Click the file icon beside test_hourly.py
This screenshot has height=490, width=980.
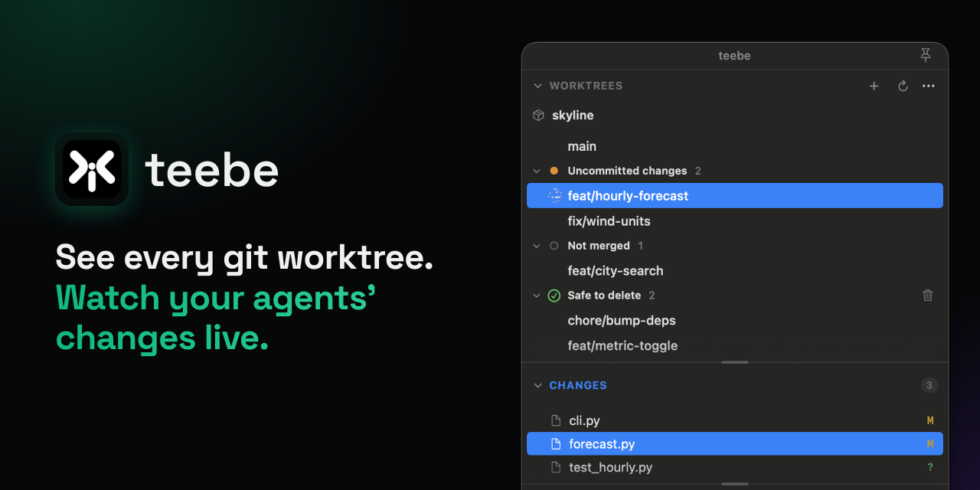coord(557,467)
